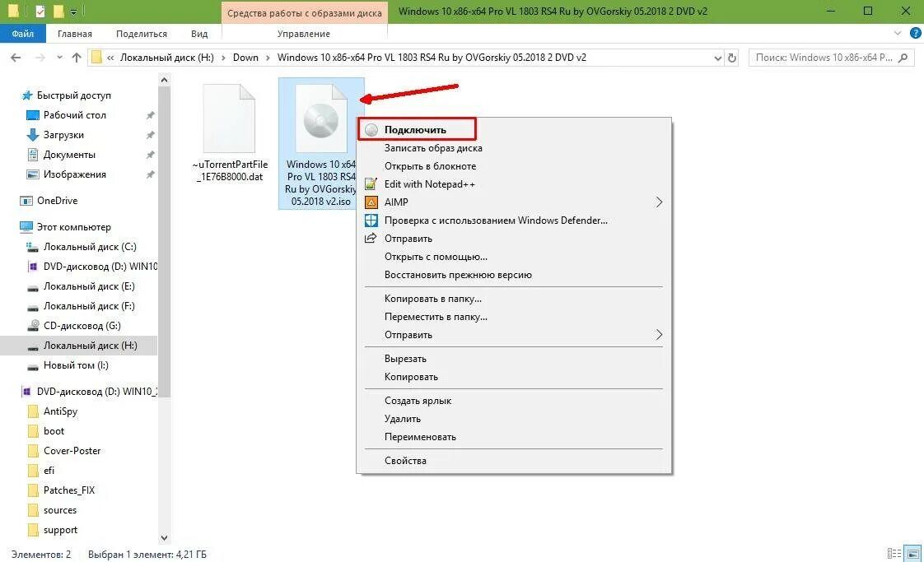Open the Файл tab
Screen dimensions: 924x562
[22, 34]
